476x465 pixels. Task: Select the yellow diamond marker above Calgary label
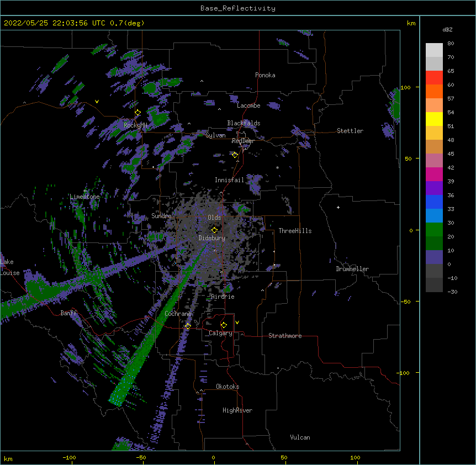click(224, 325)
